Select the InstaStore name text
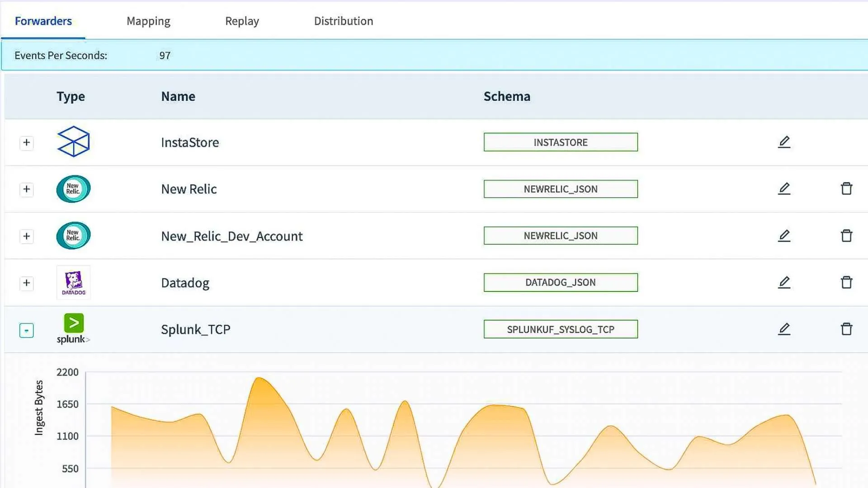 pyautogui.click(x=190, y=142)
